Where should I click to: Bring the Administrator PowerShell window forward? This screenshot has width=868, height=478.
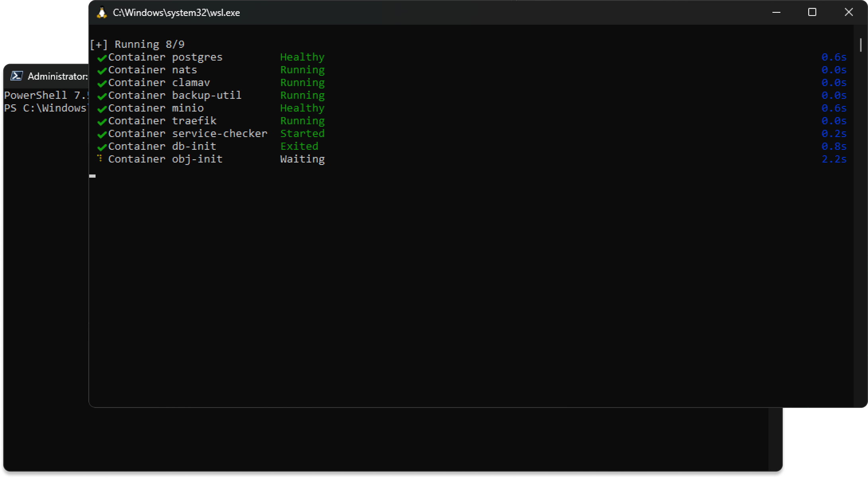point(57,76)
